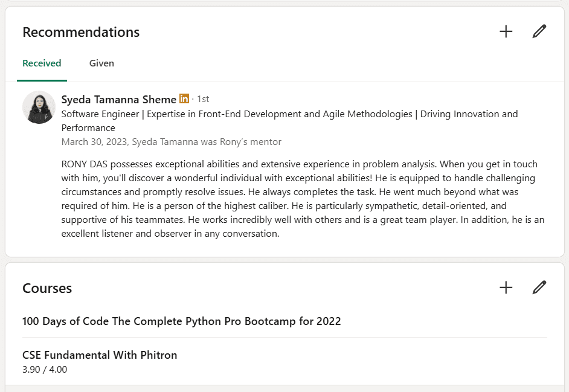Visit Syeda Tamanna Sheme's profile name link
Image resolution: width=569 pixels, height=392 pixels.
[118, 99]
